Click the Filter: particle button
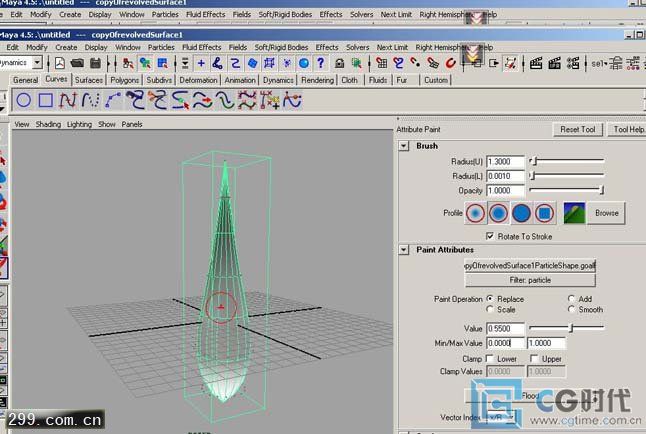This screenshot has width=646, height=434. click(530, 280)
